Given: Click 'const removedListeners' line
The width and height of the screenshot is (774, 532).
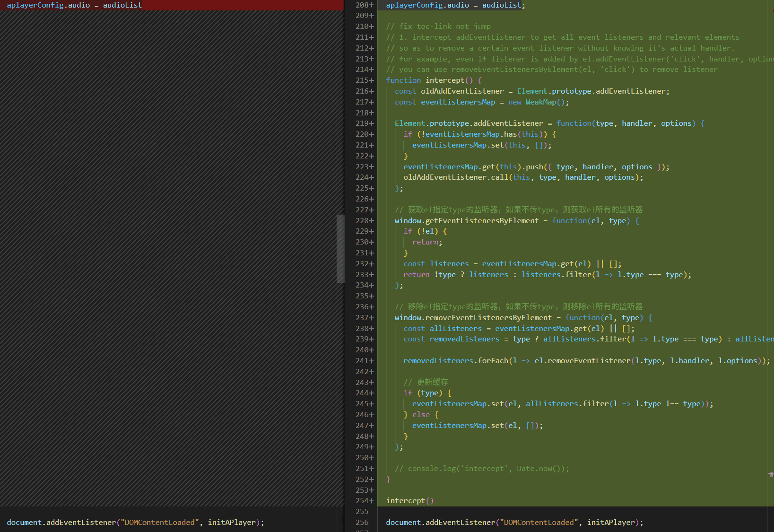Looking at the screenshot, I should (x=588, y=339).
